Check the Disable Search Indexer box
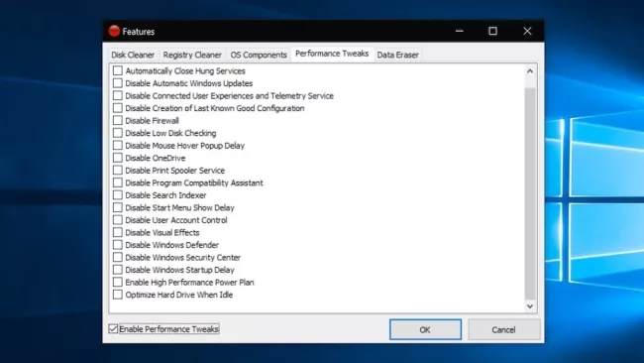The width and height of the screenshot is (644, 363). [x=118, y=194]
